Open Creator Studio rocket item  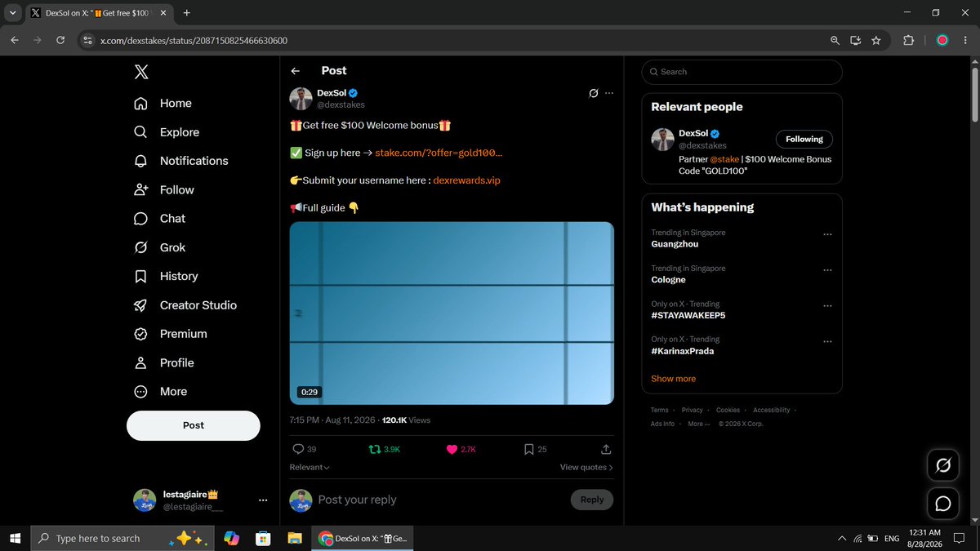pyautogui.click(x=185, y=305)
